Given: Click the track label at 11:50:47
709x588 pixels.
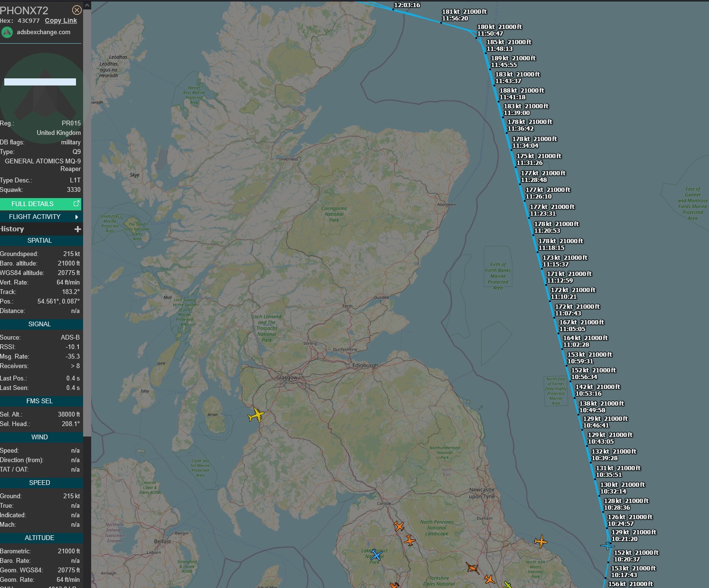Looking at the screenshot, I should pyautogui.click(x=500, y=30).
